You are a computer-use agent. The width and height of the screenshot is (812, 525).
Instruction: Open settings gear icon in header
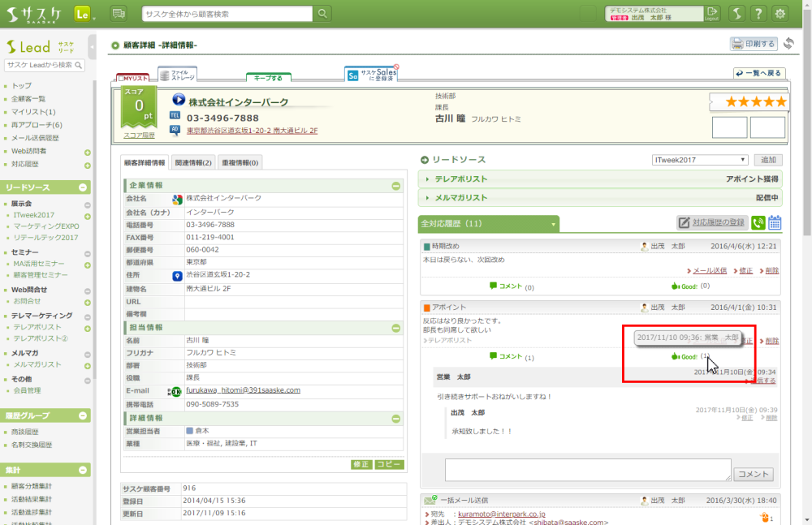pos(780,14)
